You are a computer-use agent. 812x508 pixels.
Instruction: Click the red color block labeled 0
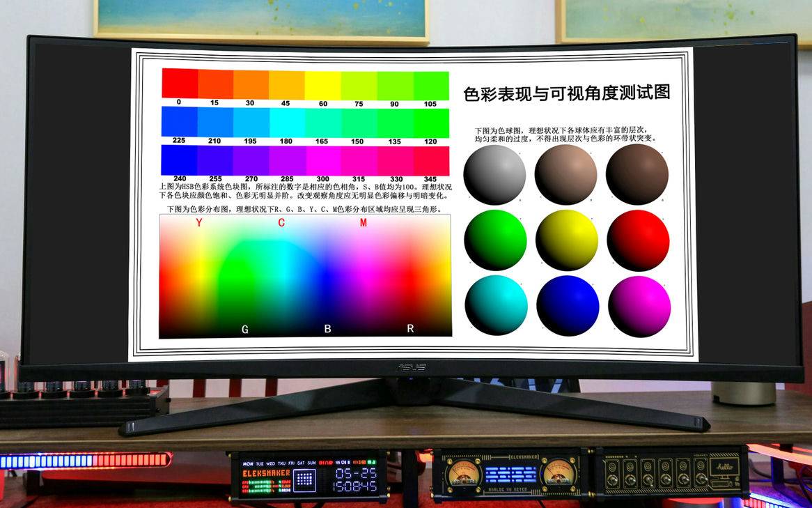pos(180,84)
